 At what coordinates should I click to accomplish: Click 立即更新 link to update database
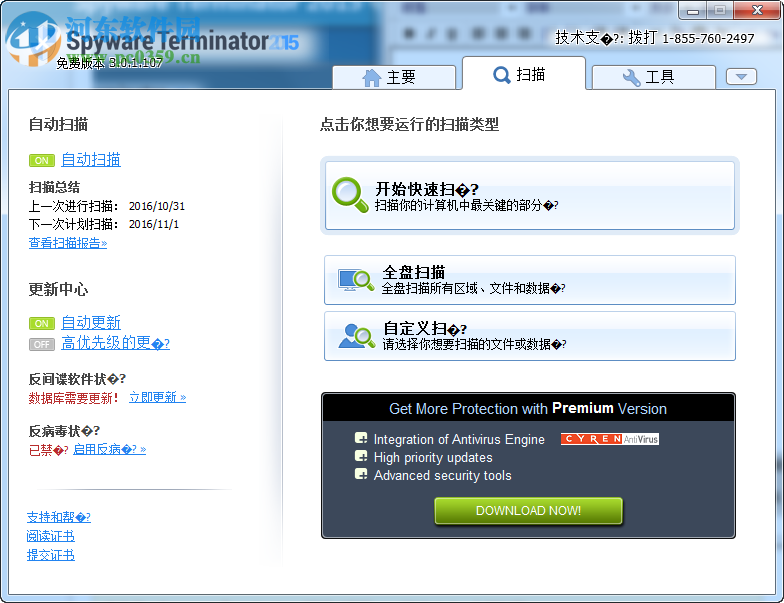(x=158, y=398)
